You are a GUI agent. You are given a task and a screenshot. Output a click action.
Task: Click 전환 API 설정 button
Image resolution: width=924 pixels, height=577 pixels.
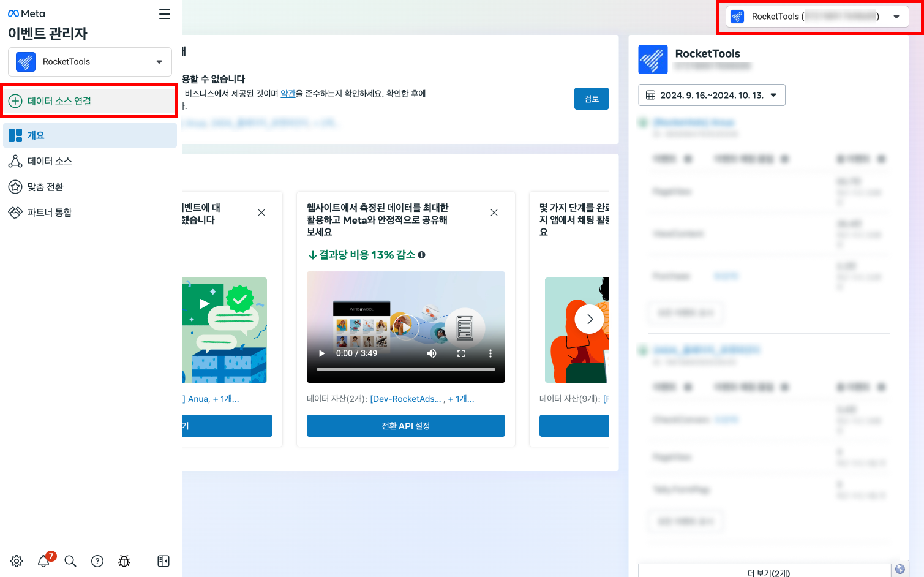coord(406,426)
